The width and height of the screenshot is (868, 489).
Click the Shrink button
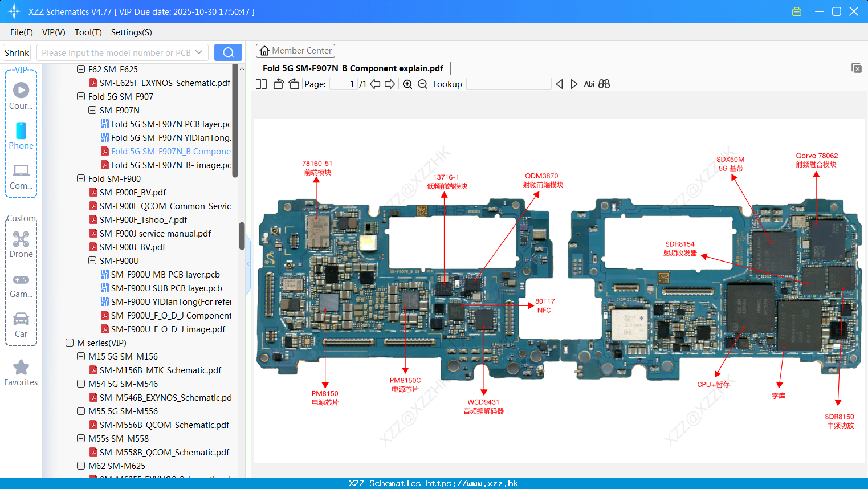point(17,52)
